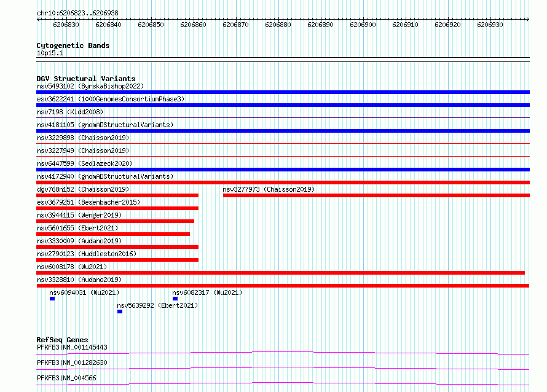Open PFKFB3|NM_001145443 gene label
This screenshot has height=392, width=547.
pos(72,347)
